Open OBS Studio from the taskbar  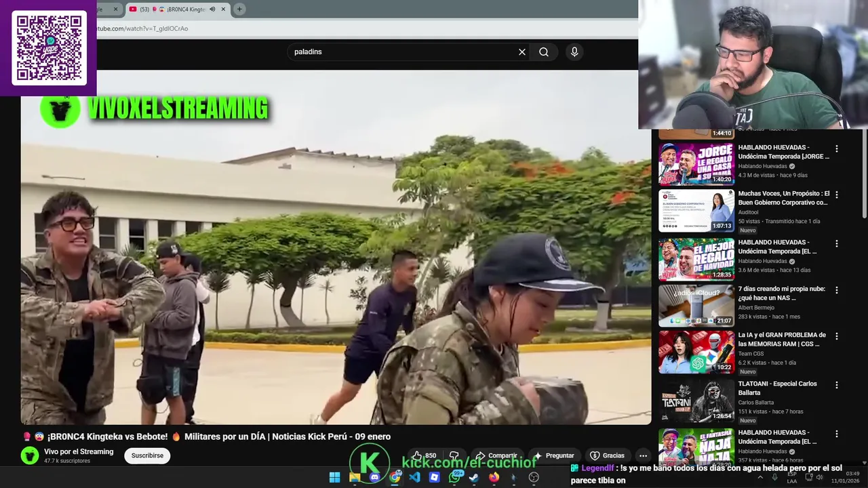pos(534,477)
